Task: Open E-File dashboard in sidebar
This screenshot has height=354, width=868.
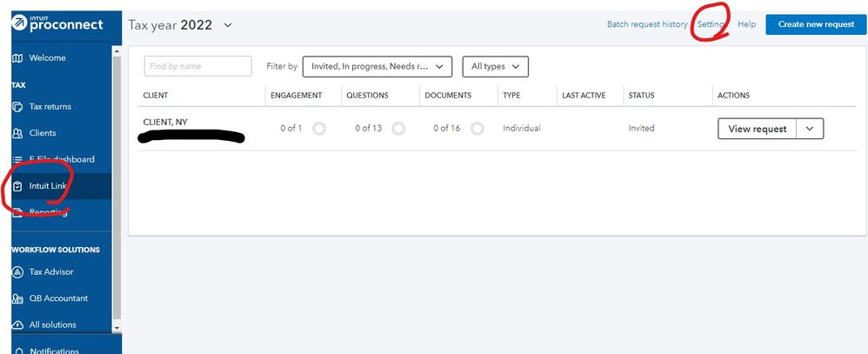Action: [61, 159]
